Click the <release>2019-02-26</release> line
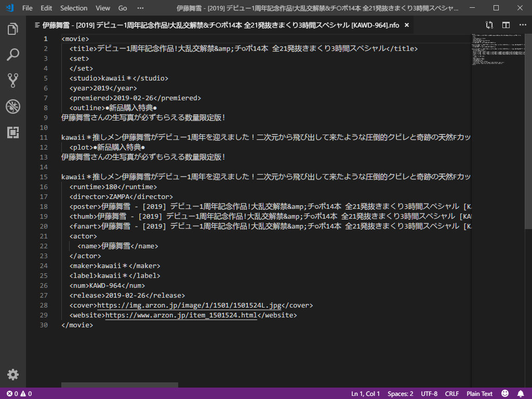 point(127,296)
